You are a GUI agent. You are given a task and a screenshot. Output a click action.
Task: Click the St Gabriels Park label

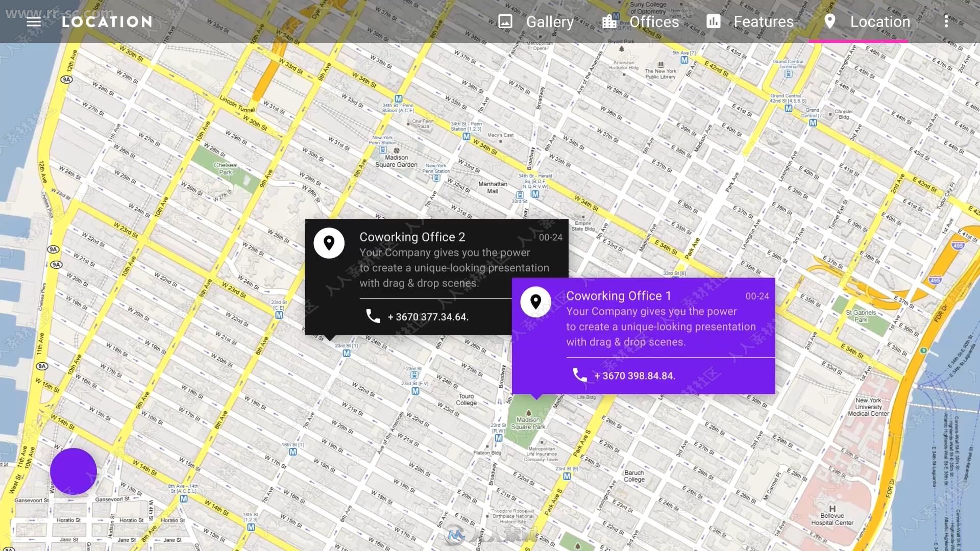(861, 316)
